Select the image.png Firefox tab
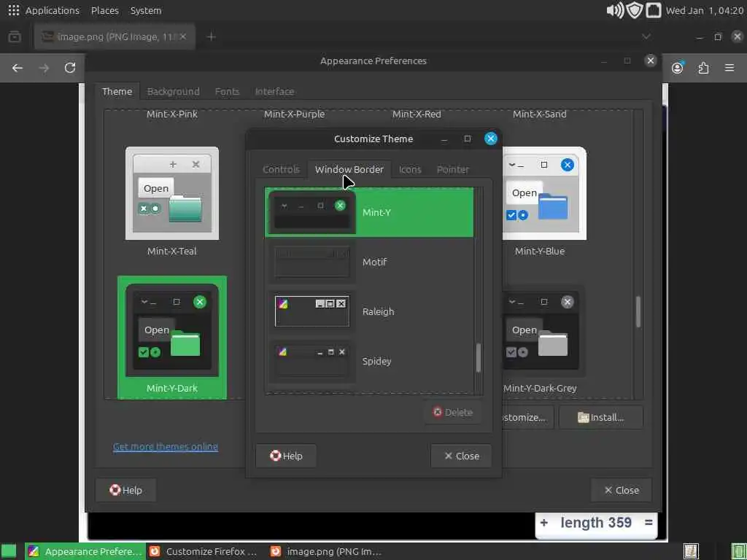 click(115, 36)
